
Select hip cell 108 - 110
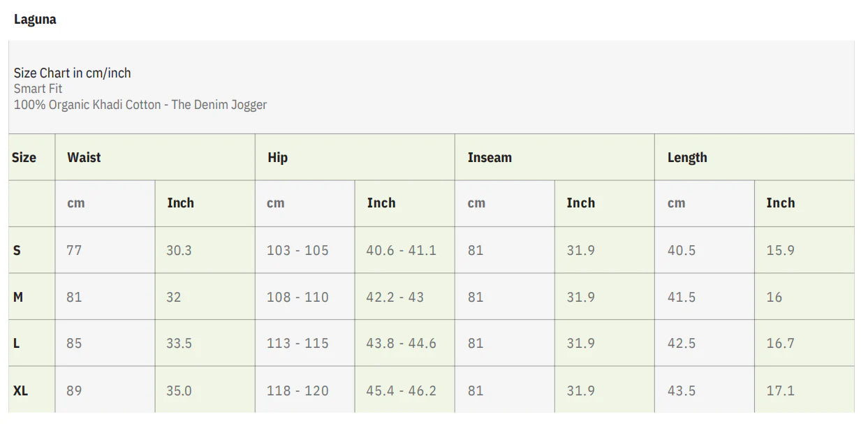pyautogui.click(x=297, y=297)
